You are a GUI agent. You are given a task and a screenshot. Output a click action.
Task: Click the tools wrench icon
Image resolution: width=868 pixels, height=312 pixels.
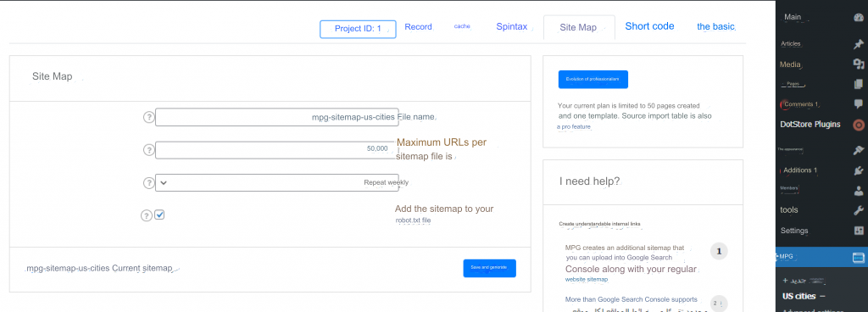coord(858,210)
